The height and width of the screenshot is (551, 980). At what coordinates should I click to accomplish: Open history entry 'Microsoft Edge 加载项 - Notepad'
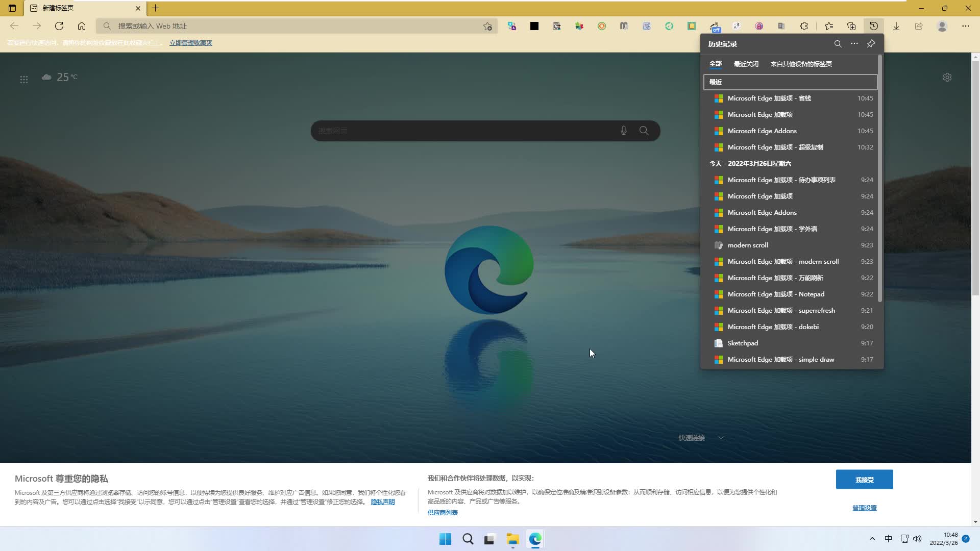(791, 294)
